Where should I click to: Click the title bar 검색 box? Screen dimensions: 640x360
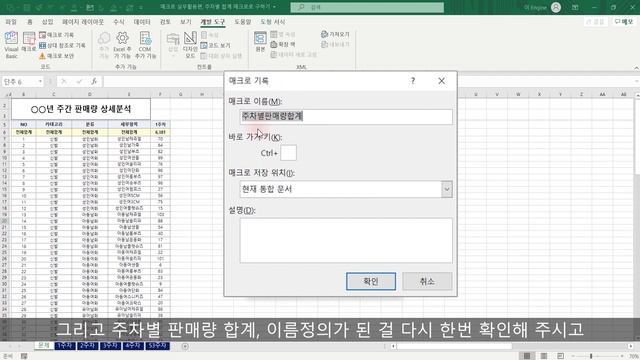point(367,7)
